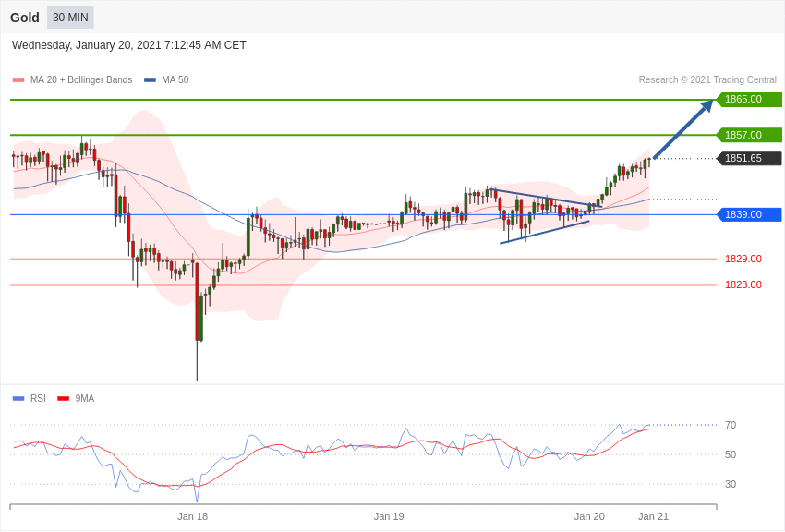Select the 1839.00 blue pivot tag
785x532 pixels.
[749, 214]
